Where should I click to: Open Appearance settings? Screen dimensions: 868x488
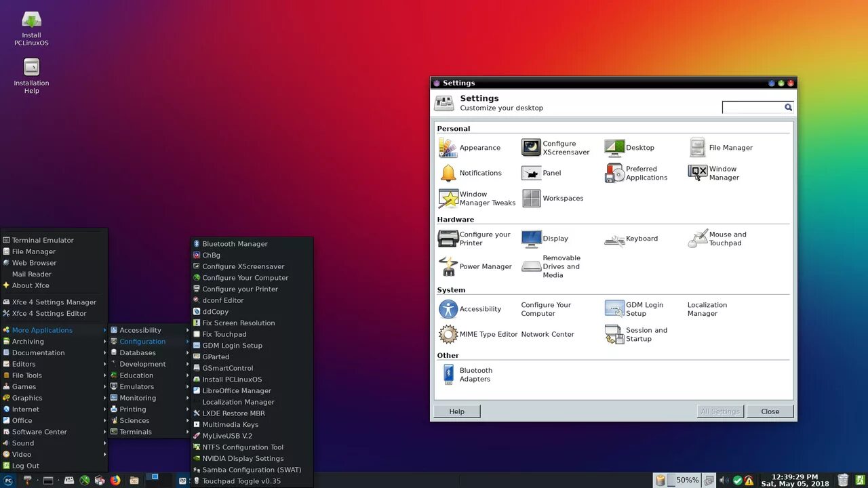[469, 148]
